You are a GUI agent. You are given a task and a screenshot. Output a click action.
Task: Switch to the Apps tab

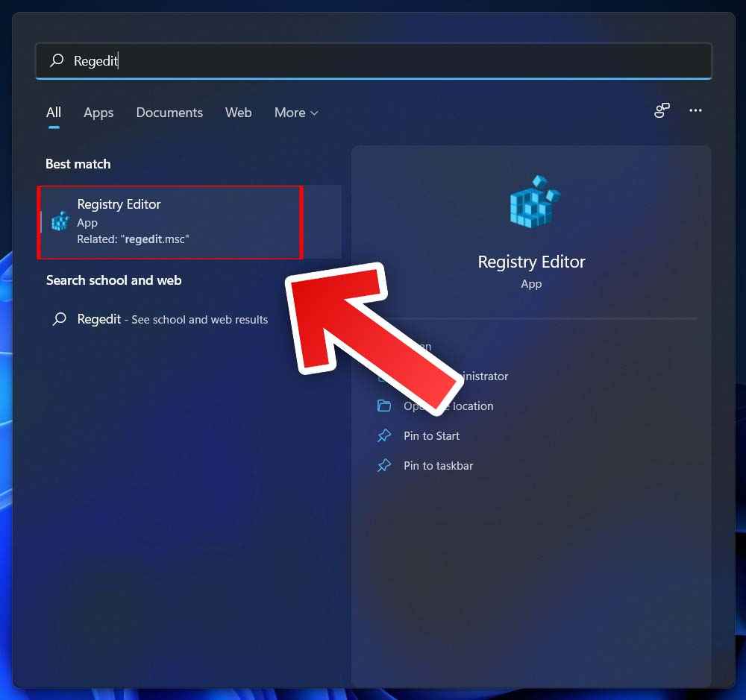98,113
